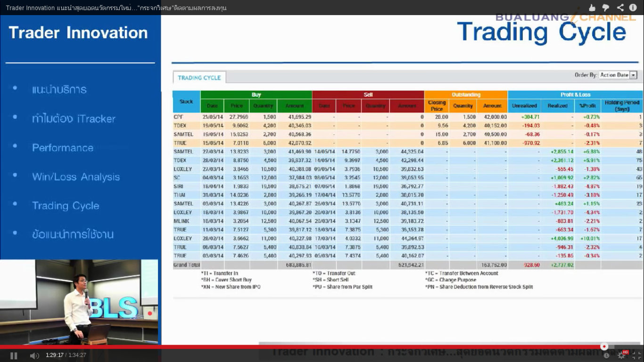Screen dimensions: 644x362
Task: Click the Holding Period (days) header
Action: tap(622, 106)
